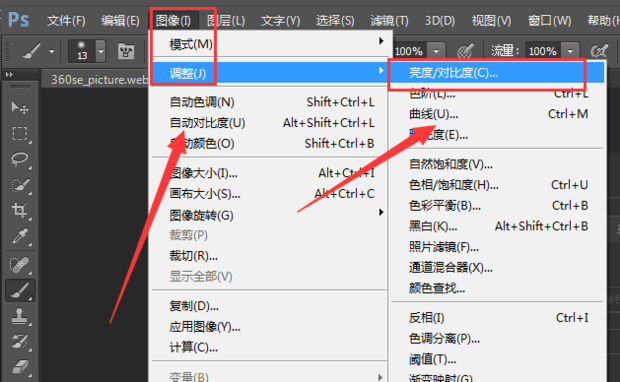Open the 3D(D) menu
Viewport: 620px width, 382px height.
pyautogui.click(x=440, y=20)
